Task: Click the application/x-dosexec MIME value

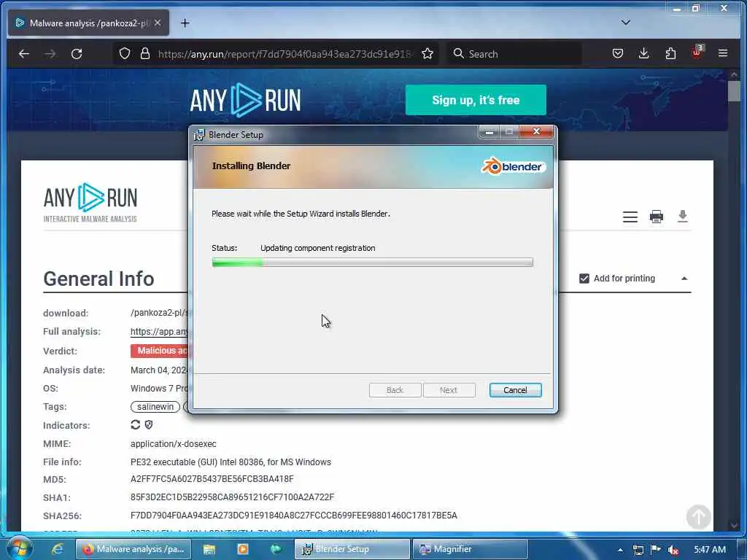Action: [x=174, y=444]
